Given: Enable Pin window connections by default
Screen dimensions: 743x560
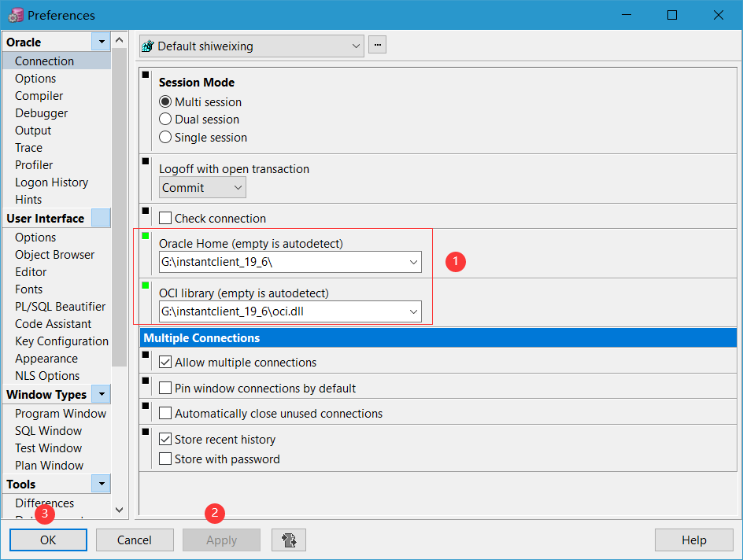Looking at the screenshot, I should coord(165,389).
